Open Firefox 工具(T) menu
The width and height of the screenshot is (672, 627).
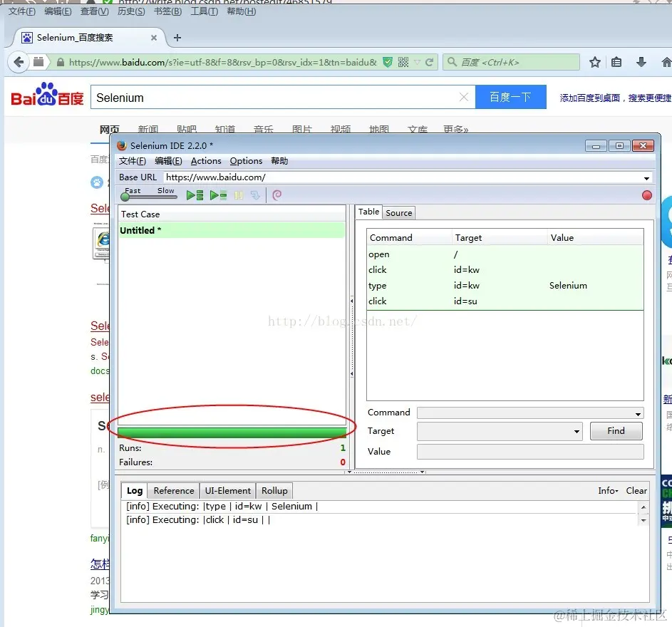[x=205, y=11]
